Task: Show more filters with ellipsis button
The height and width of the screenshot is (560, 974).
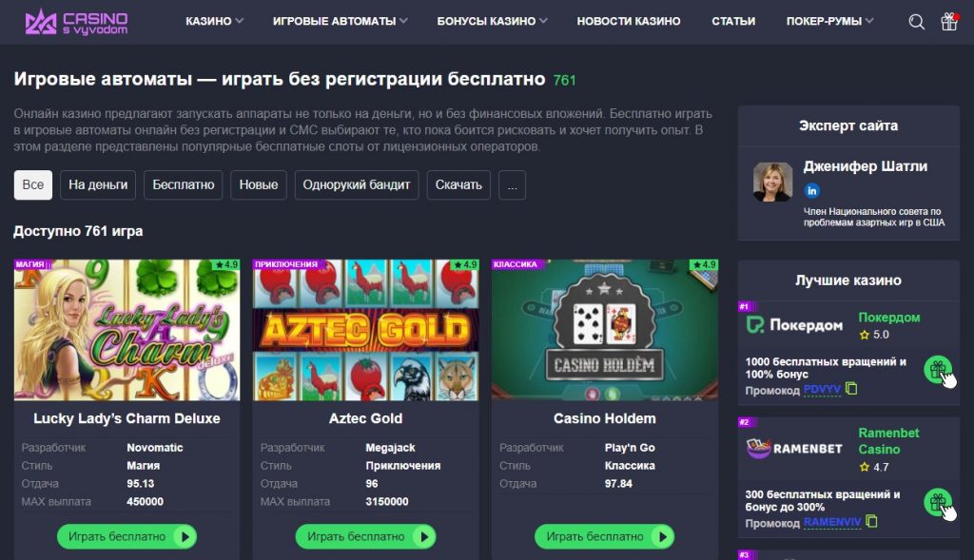Action: [512, 185]
